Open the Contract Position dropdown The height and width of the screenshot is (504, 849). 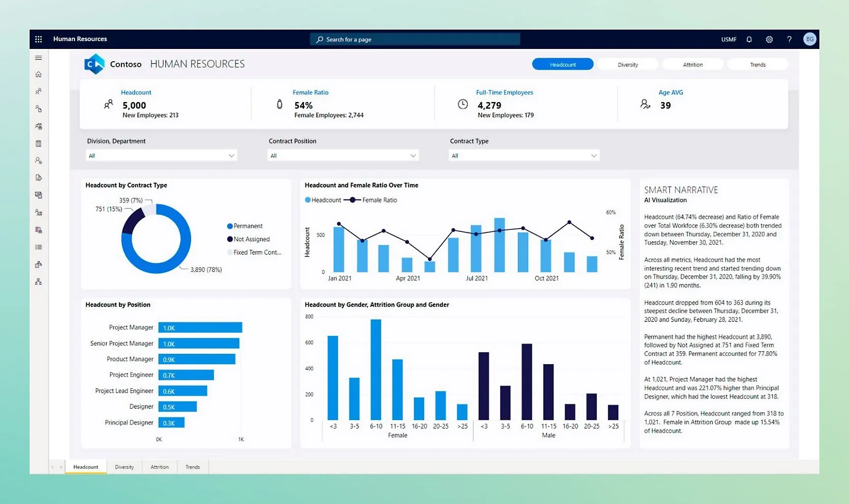tap(343, 156)
